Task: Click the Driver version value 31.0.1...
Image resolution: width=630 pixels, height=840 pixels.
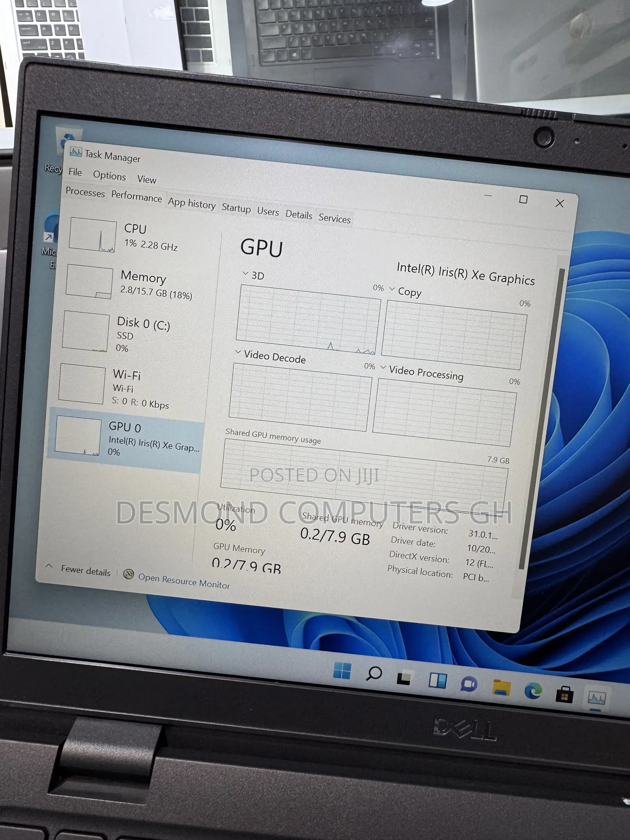Action: (483, 535)
